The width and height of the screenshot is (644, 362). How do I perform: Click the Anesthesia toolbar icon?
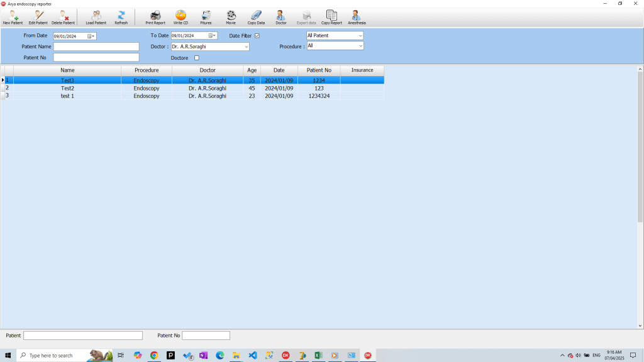point(357,16)
